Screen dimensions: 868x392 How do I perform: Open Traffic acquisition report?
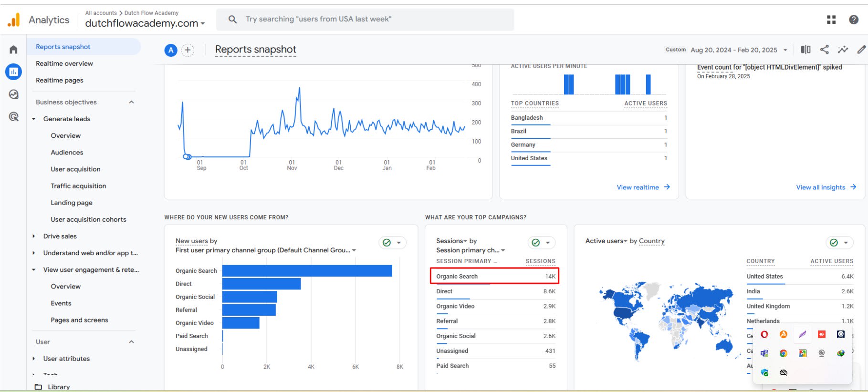[x=78, y=186]
